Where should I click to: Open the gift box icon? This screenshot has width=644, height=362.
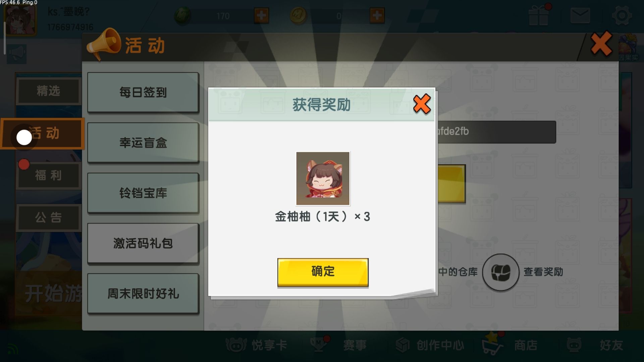pos(539,15)
